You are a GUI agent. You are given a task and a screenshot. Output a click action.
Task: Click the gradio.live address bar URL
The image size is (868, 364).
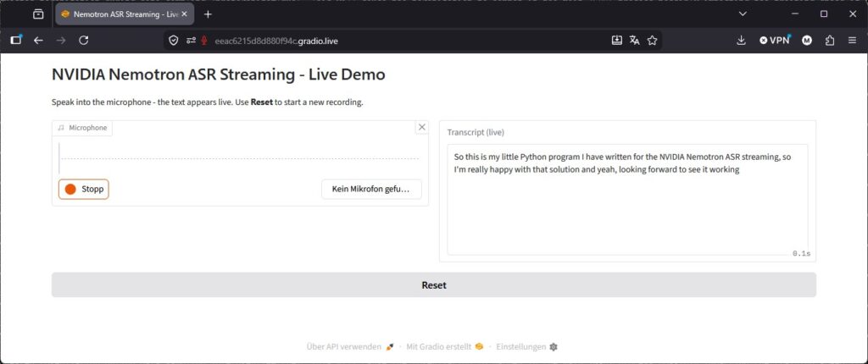(276, 41)
